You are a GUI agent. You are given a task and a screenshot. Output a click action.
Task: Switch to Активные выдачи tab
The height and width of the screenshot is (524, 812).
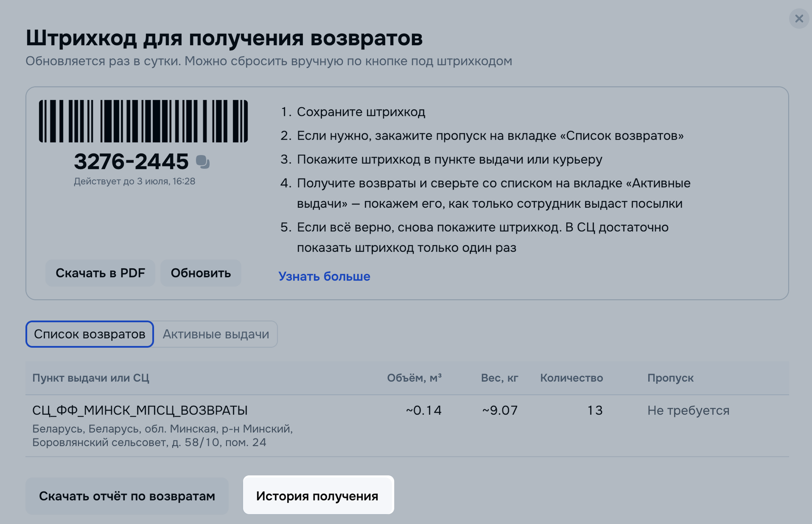(216, 334)
